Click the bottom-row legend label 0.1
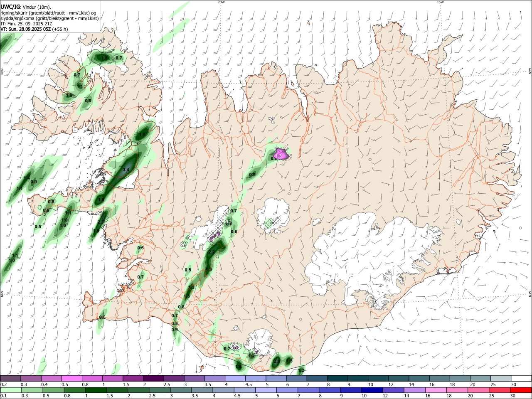532x399 pixels. click(x=3, y=396)
